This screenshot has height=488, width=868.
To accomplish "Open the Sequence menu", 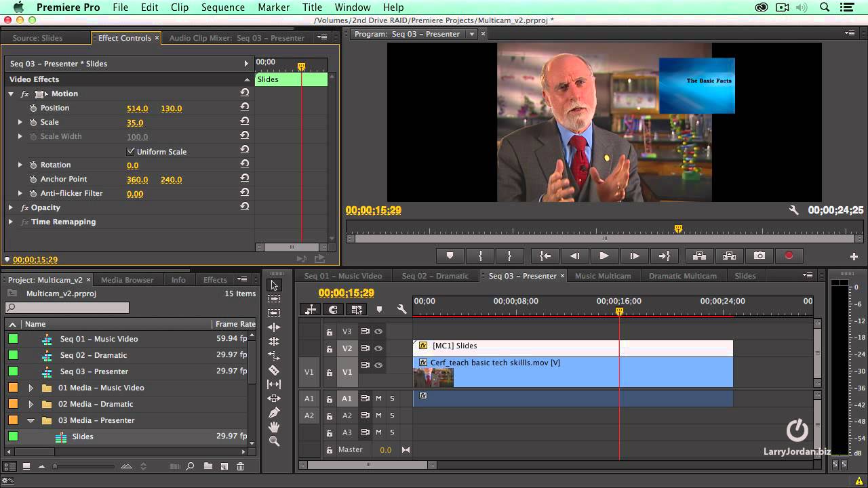I will click(222, 7).
